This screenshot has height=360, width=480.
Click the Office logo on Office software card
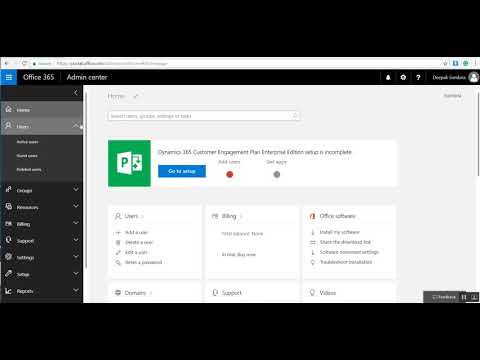pyautogui.click(x=312, y=216)
